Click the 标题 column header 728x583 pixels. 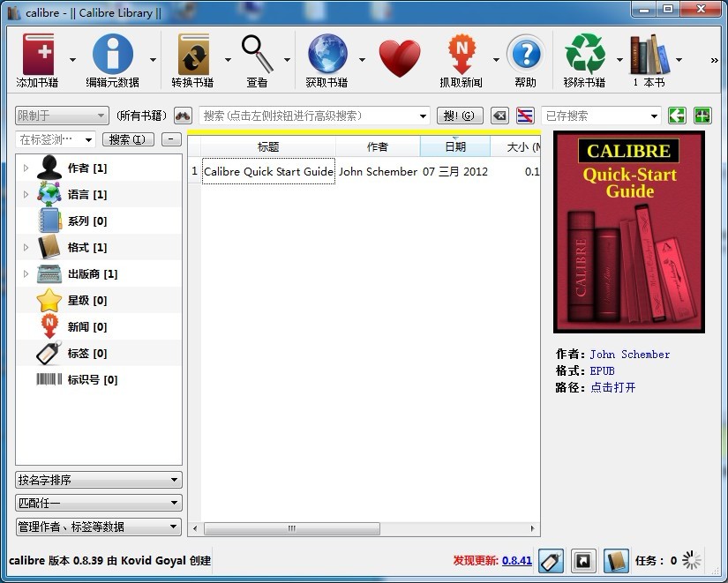268,147
